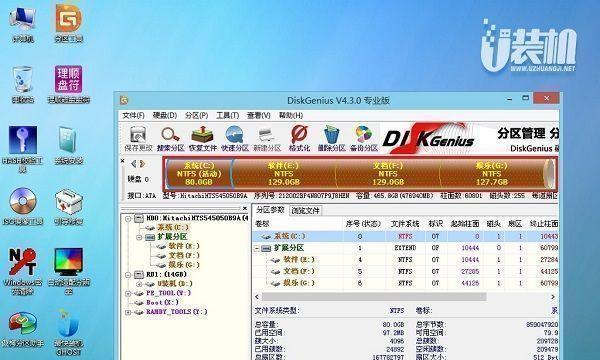Switch to the 分区参数 tab
Image resolution: width=600 pixels, height=360 pixels.
[270, 210]
